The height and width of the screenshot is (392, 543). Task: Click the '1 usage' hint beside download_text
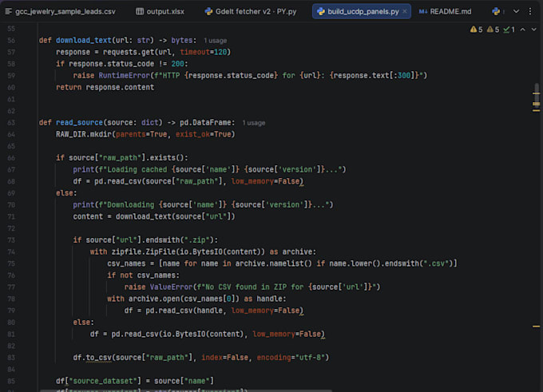(215, 41)
